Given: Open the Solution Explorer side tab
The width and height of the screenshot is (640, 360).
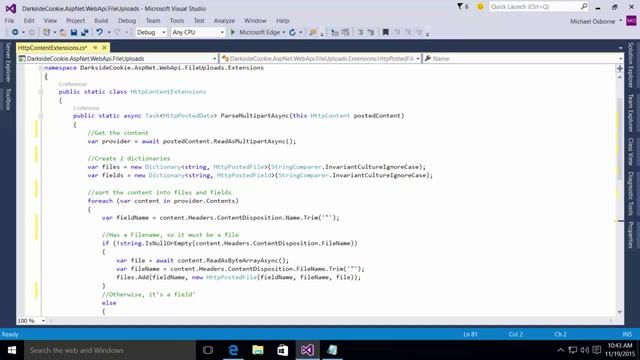Looking at the screenshot, I should (x=631, y=65).
